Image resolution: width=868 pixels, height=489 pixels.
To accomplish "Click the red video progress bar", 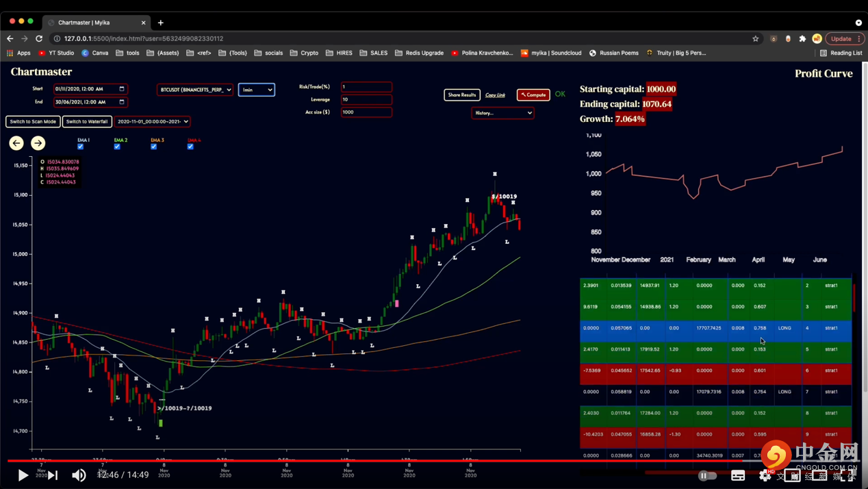I will pos(274,461).
